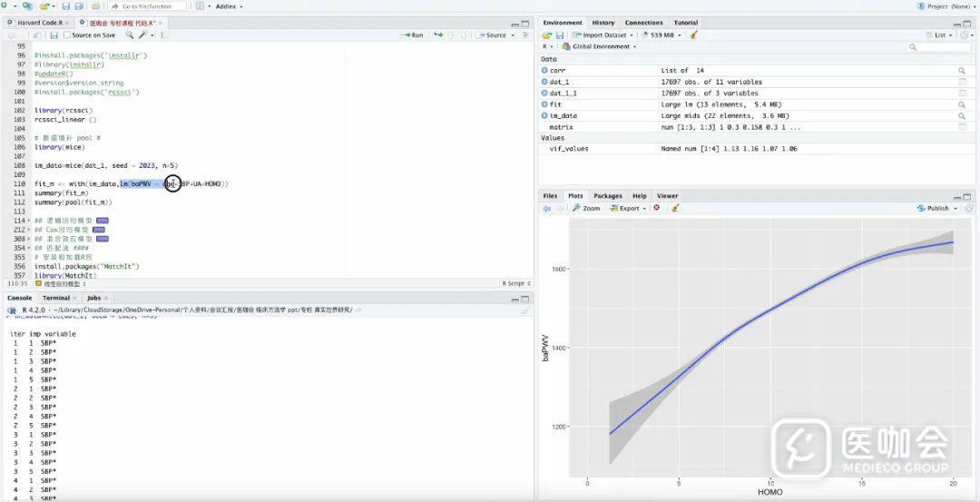
Task: Switch to the Viewer tab
Action: point(668,196)
